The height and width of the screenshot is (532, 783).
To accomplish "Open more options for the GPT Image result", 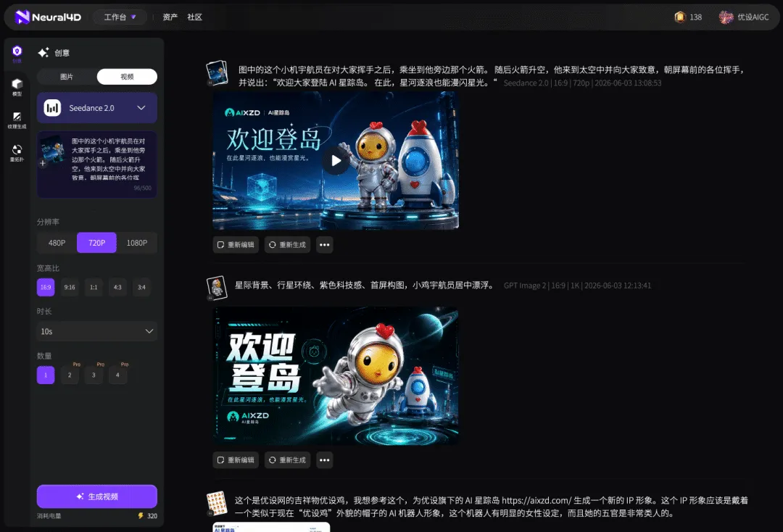I will [x=325, y=460].
